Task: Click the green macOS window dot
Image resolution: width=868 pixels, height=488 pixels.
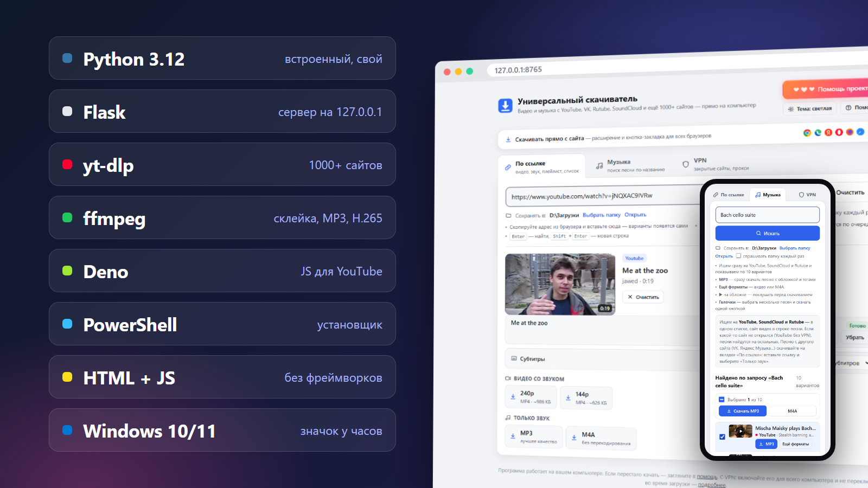Action: [470, 72]
